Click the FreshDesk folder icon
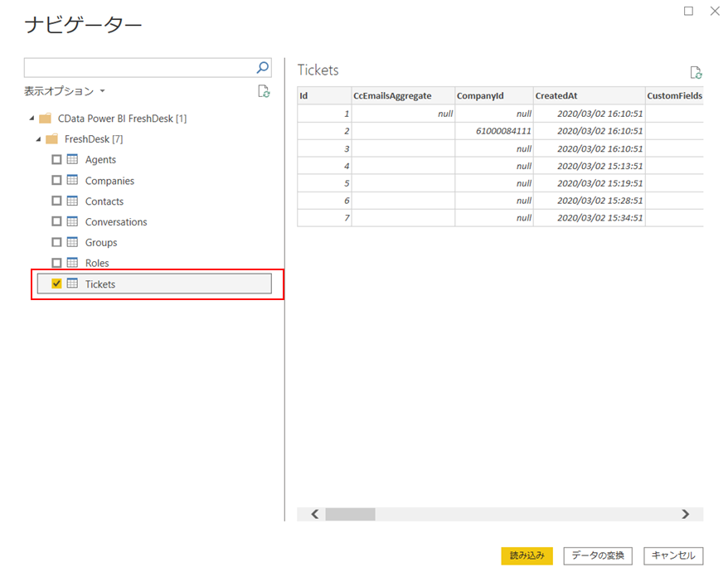Screen dimensions: 728x577 click(52, 138)
